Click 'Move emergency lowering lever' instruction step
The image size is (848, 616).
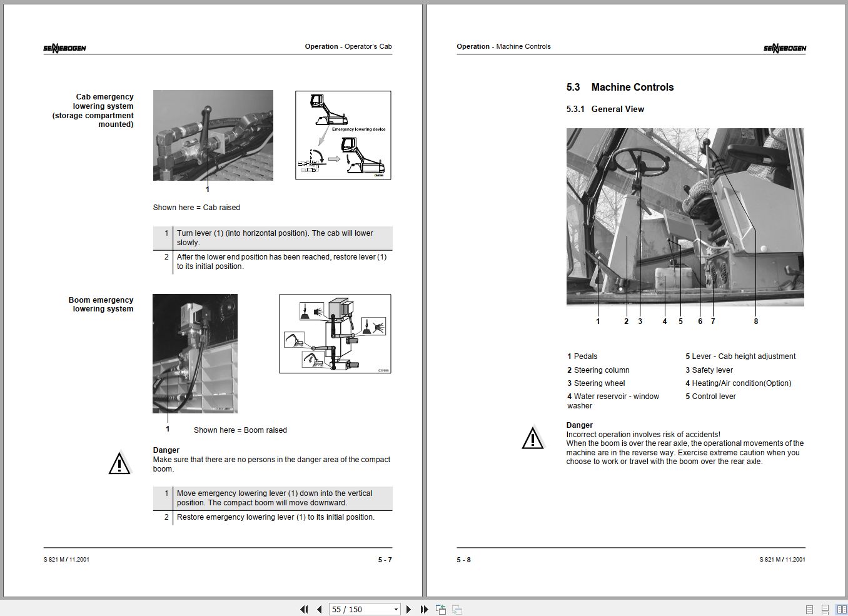[x=273, y=498]
